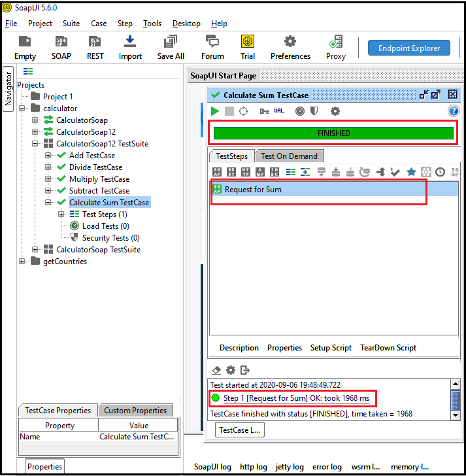Viewport: 466px width, 476px height.
Task: Open test log options gear icon
Action: (x=231, y=370)
